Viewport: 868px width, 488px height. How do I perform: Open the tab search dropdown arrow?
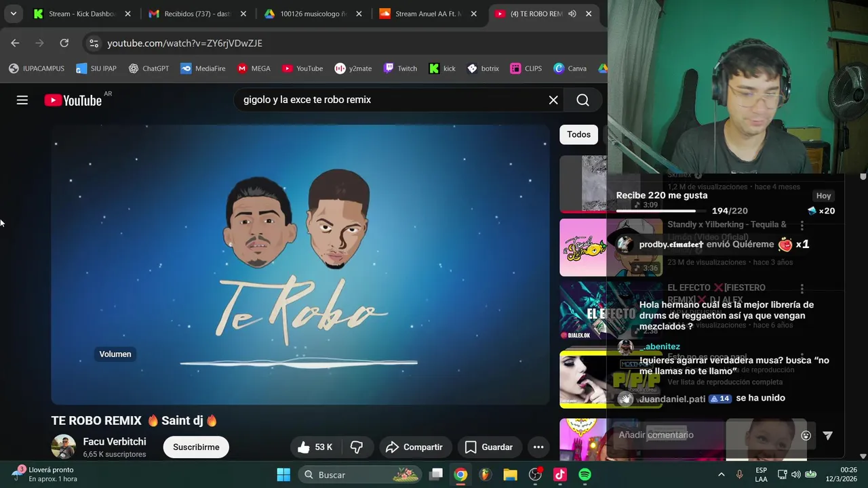[13, 14]
